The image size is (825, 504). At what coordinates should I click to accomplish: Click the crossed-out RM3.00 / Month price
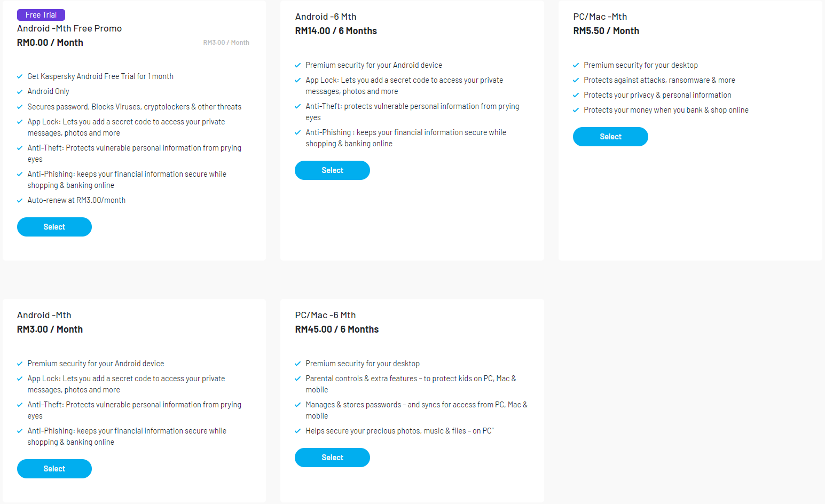(226, 43)
